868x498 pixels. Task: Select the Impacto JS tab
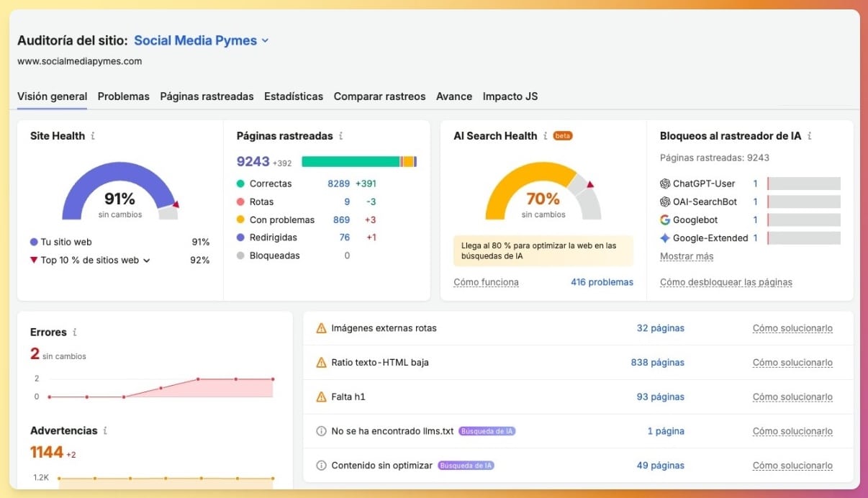[x=510, y=96]
